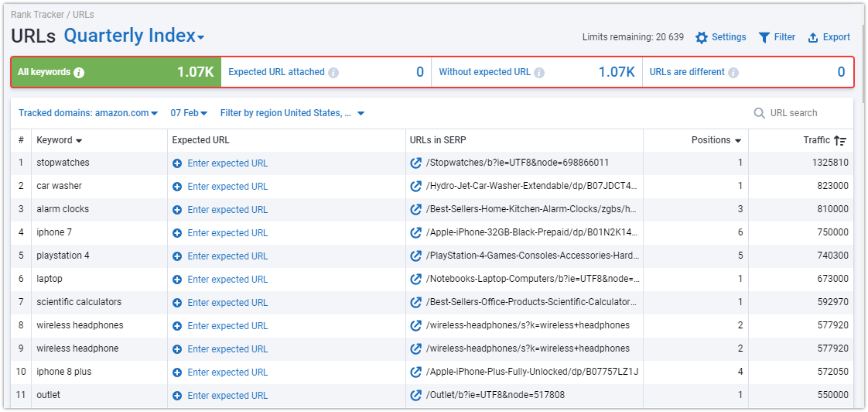This screenshot has height=412, width=868.
Task: Select the Without expected URL tab
Action: [536, 72]
